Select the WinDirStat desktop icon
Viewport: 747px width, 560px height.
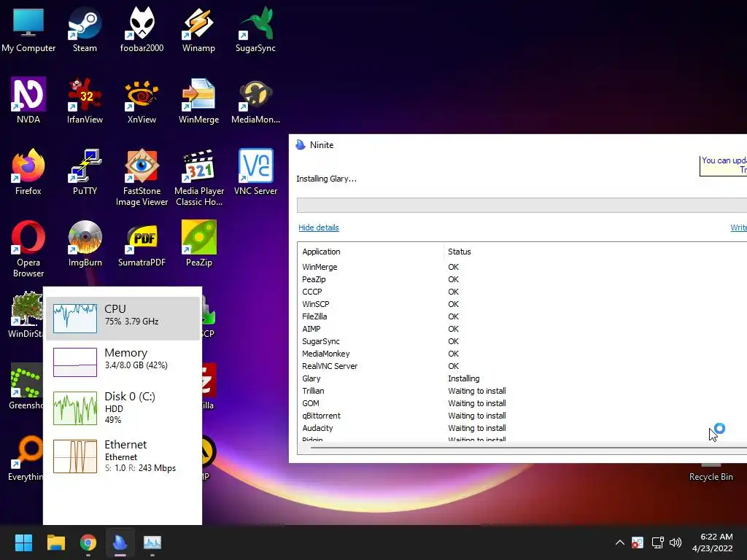pos(26,314)
